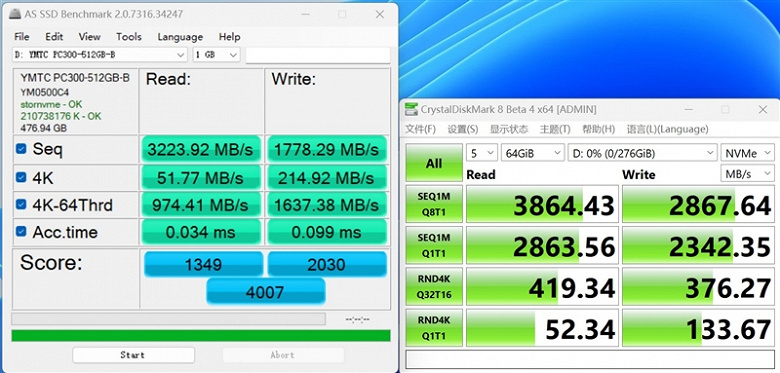The image size is (780, 373).
Task: Click the read access time 0.034 ms
Action: click(x=200, y=232)
